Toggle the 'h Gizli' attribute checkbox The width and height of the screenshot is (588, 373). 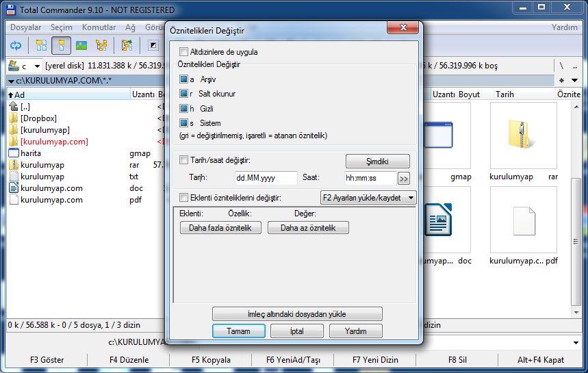coord(183,109)
